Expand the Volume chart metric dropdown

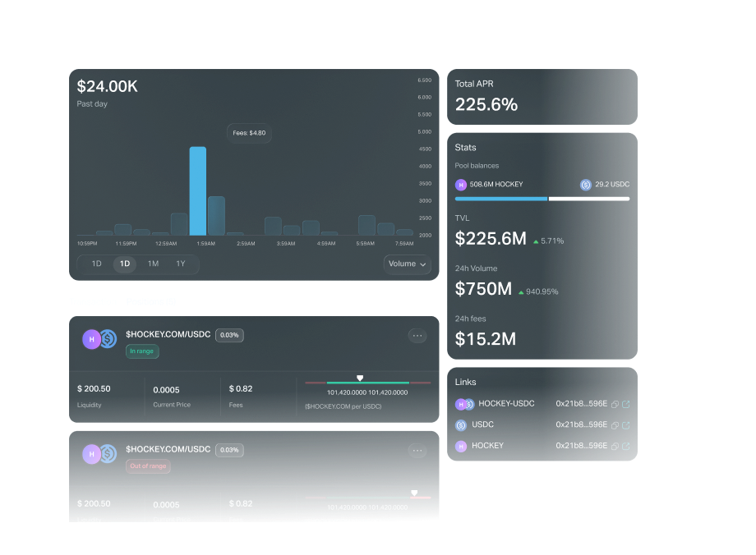[408, 264]
